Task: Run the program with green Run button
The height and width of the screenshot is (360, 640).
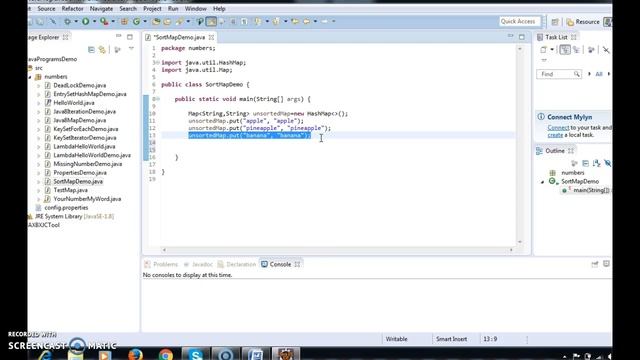Action: point(85,21)
